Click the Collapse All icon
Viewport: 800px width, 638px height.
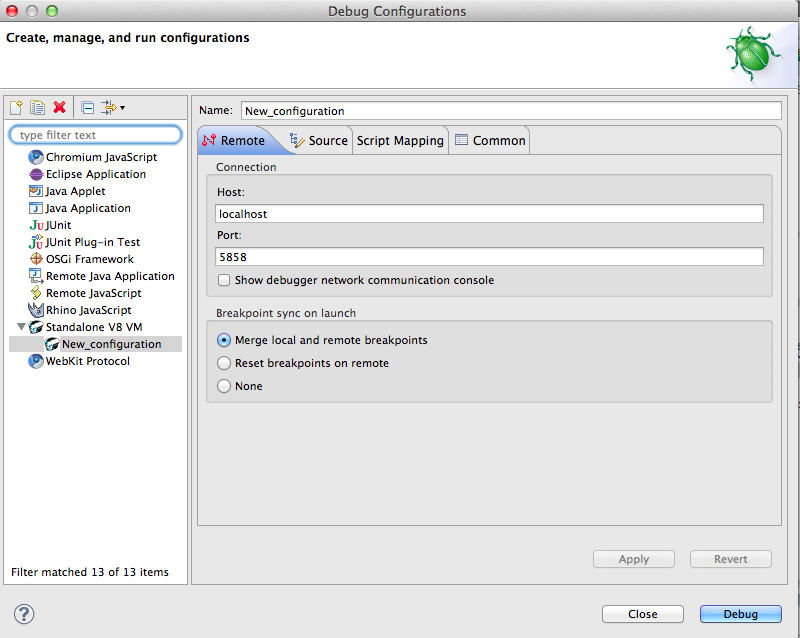pos(87,108)
